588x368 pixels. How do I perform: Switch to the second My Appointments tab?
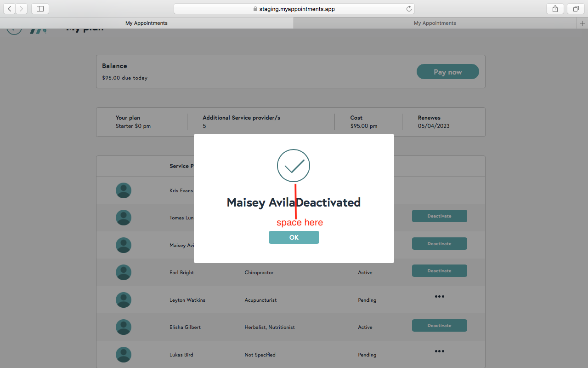click(435, 23)
